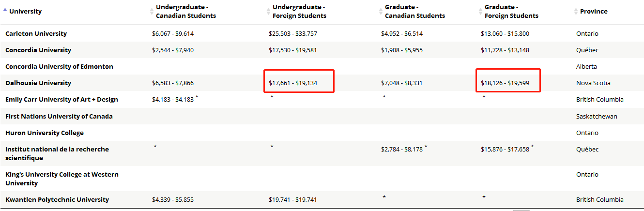The width and height of the screenshot is (644, 211).
Task: Click Carleton University's Ontario province cell
Action: coord(587,33)
